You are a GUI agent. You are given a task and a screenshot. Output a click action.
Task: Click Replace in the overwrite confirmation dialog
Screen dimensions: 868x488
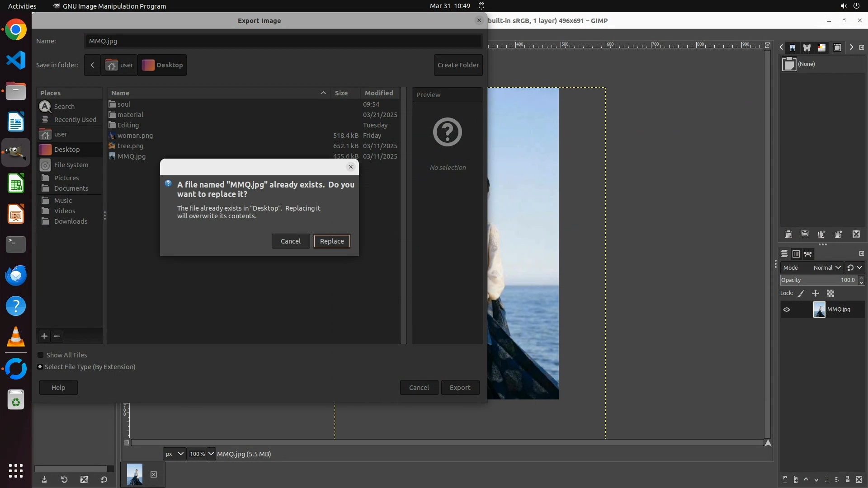click(332, 241)
